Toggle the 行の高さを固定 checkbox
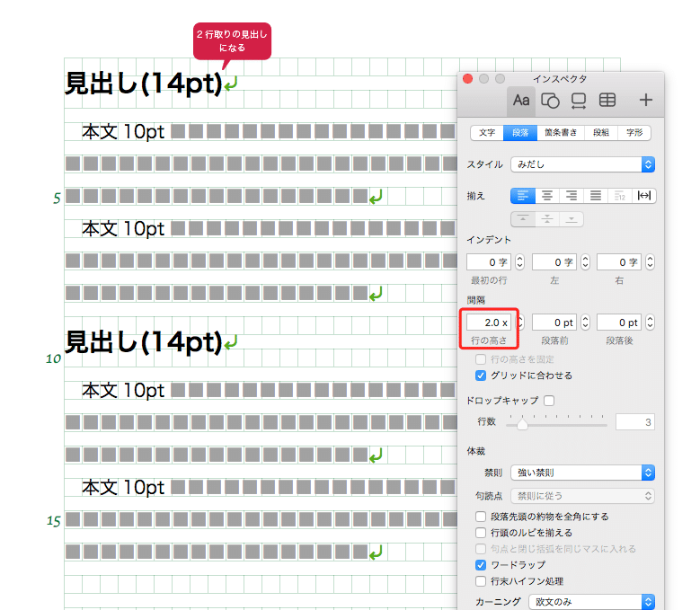700x610 pixels. (x=481, y=359)
